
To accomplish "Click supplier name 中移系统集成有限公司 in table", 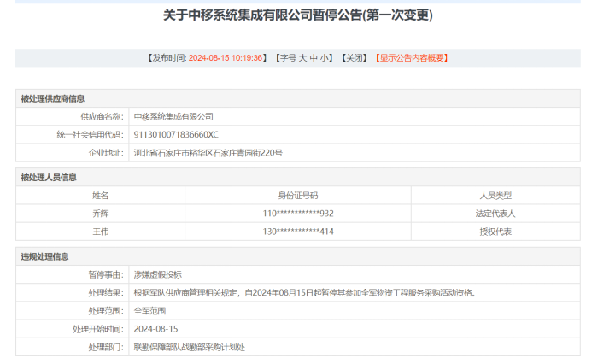I will (x=173, y=117).
